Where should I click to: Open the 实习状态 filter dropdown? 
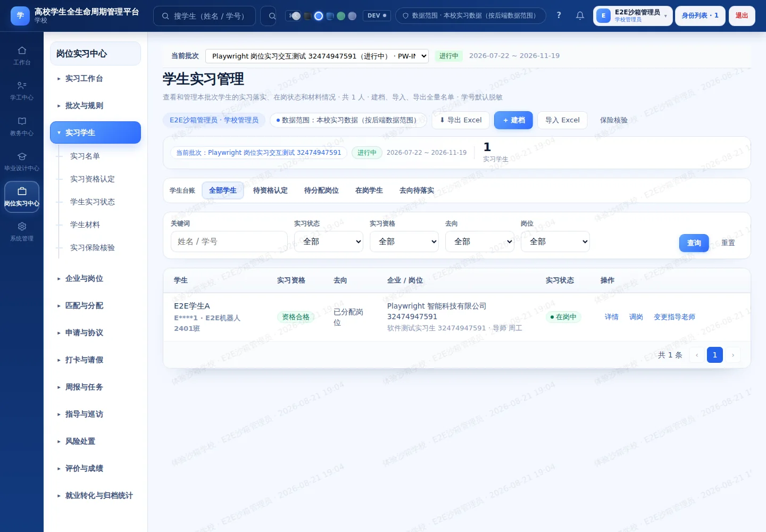[329, 242]
